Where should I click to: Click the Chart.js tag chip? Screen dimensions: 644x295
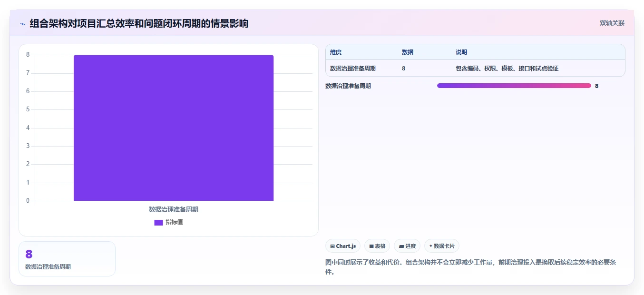click(x=343, y=246)
